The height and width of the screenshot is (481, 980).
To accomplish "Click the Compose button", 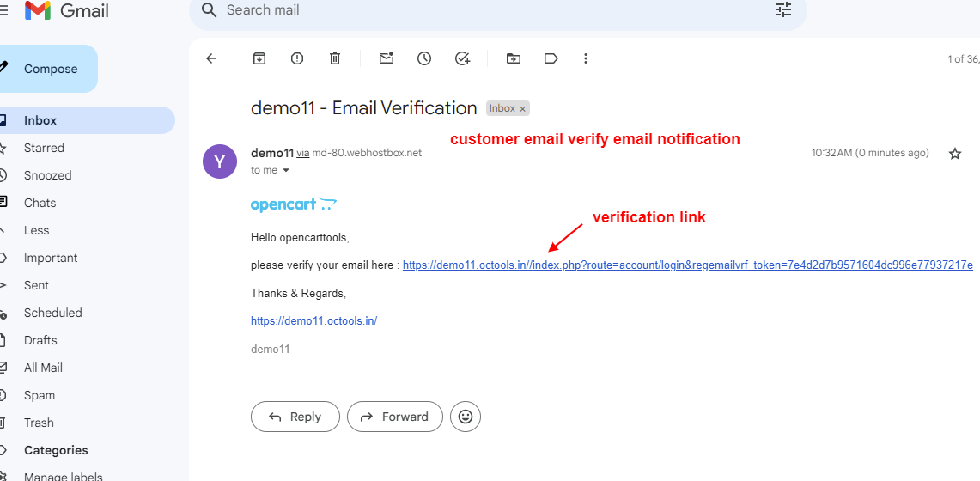I will pyautogui.click(x=49, y=69).
